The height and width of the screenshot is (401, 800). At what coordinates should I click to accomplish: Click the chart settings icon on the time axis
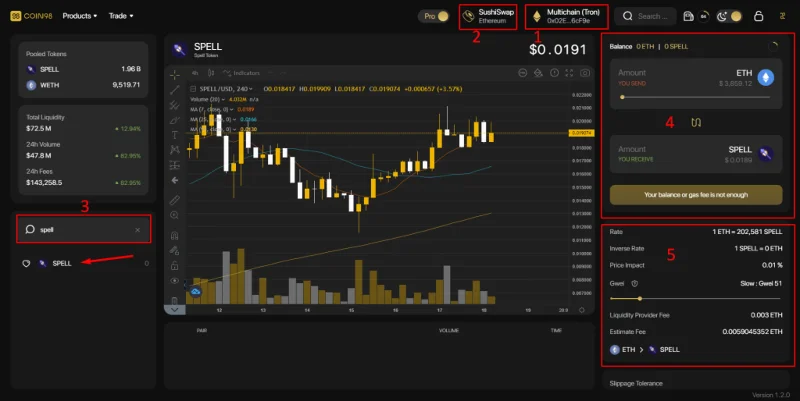click(582, 310)
